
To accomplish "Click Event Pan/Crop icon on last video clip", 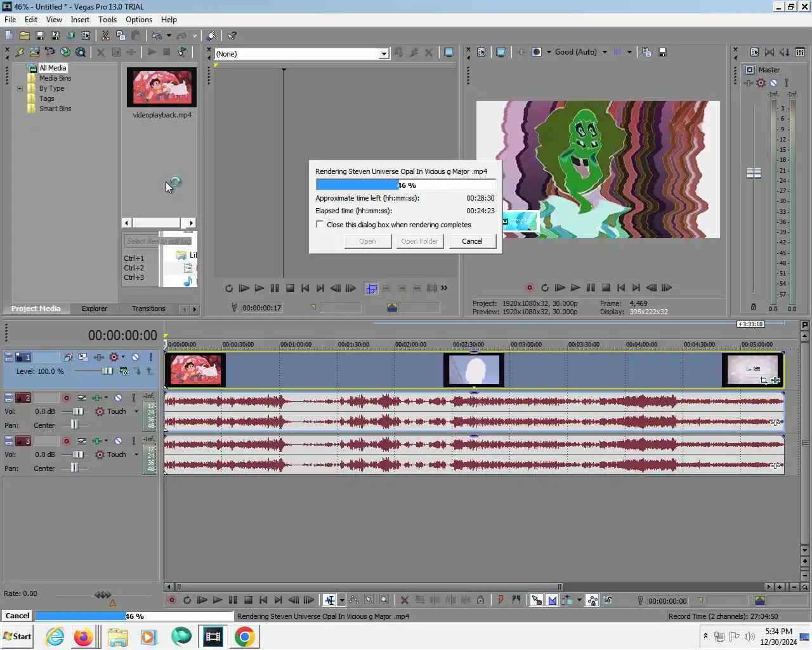I will tap(764, 380).
